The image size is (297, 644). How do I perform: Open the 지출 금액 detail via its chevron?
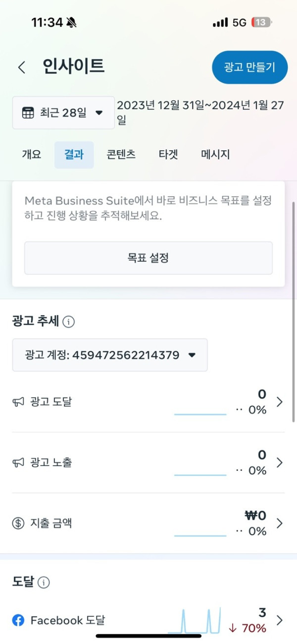[x=279, y=523]
